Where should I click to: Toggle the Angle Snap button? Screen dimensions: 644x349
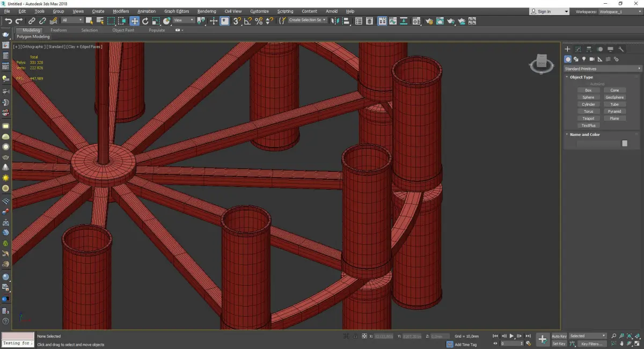coord(247,21)
